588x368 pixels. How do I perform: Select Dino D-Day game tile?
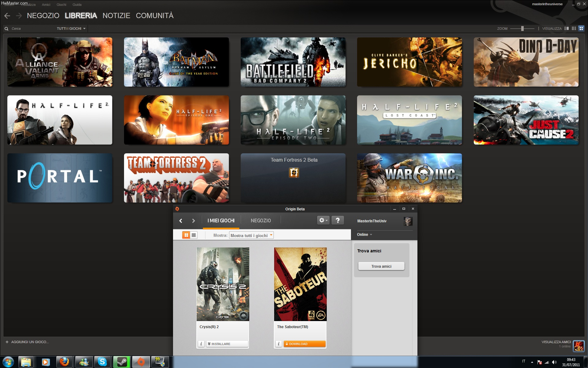[526, 62]
